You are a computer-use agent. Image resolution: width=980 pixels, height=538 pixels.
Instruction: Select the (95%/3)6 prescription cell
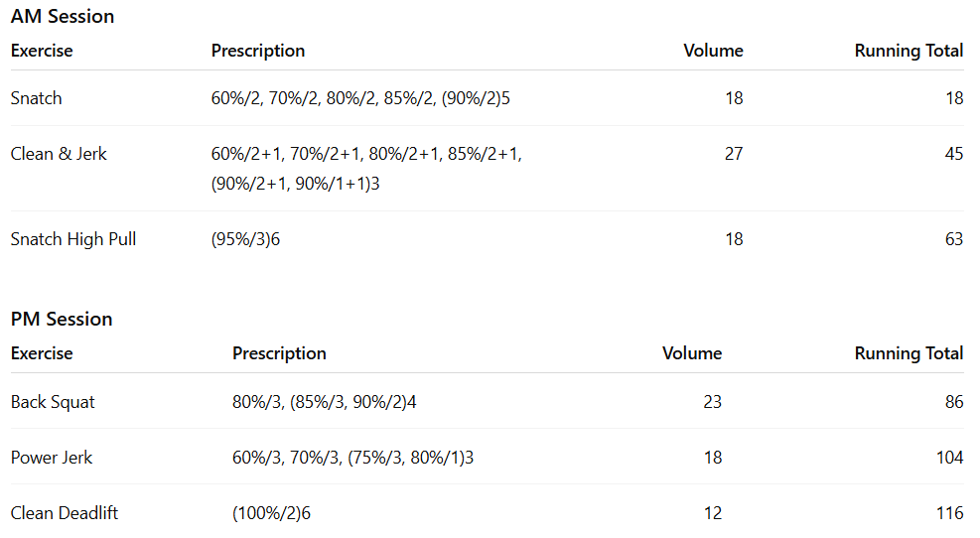(x=245, y=239)
